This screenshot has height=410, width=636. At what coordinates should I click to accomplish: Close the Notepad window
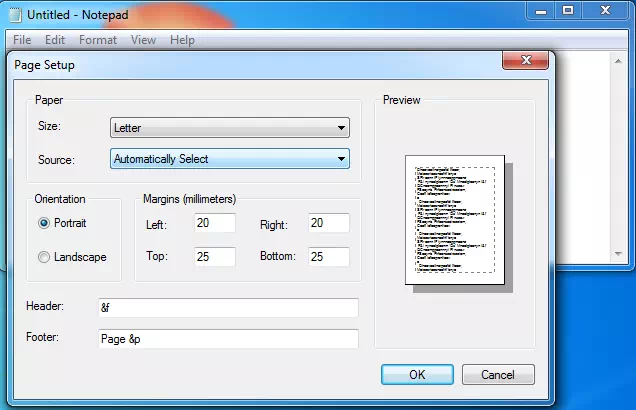coord(605,11)
